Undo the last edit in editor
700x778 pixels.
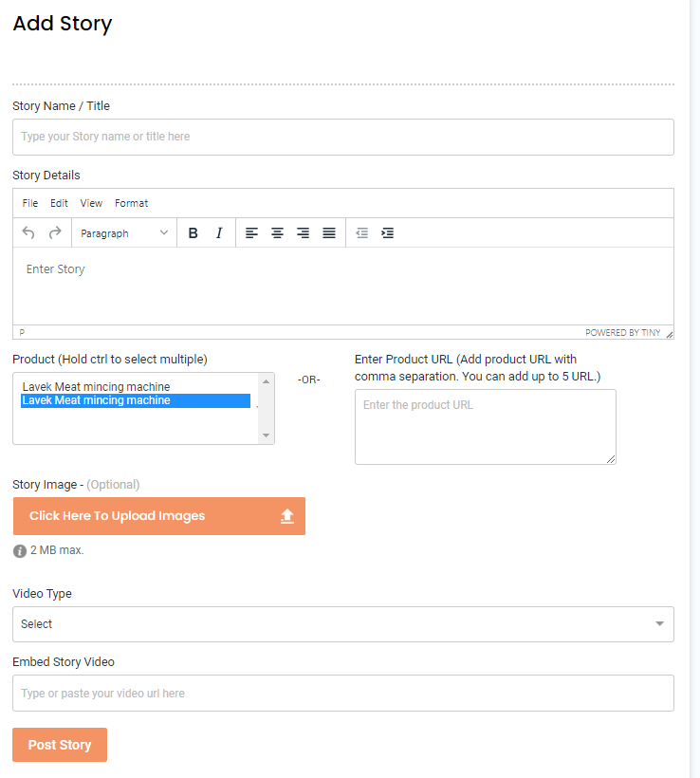(x=28, y=232)
